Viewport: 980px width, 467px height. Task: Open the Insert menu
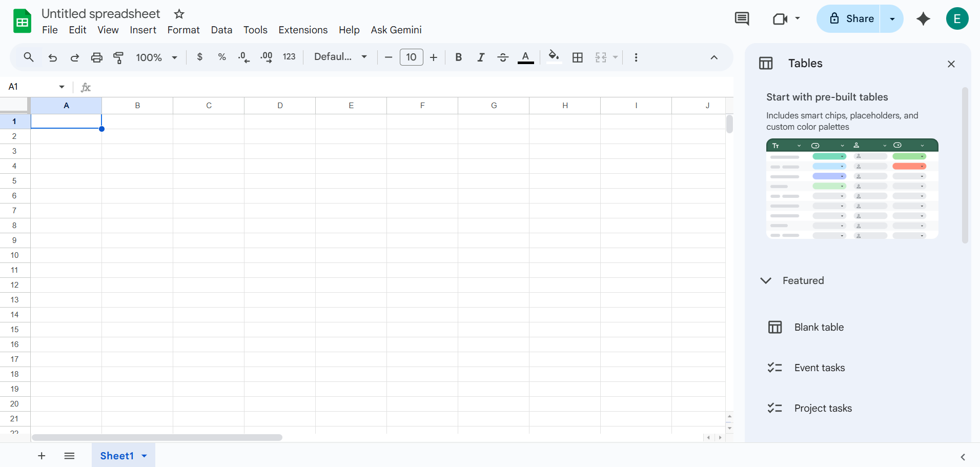click(x=142, y=30)
